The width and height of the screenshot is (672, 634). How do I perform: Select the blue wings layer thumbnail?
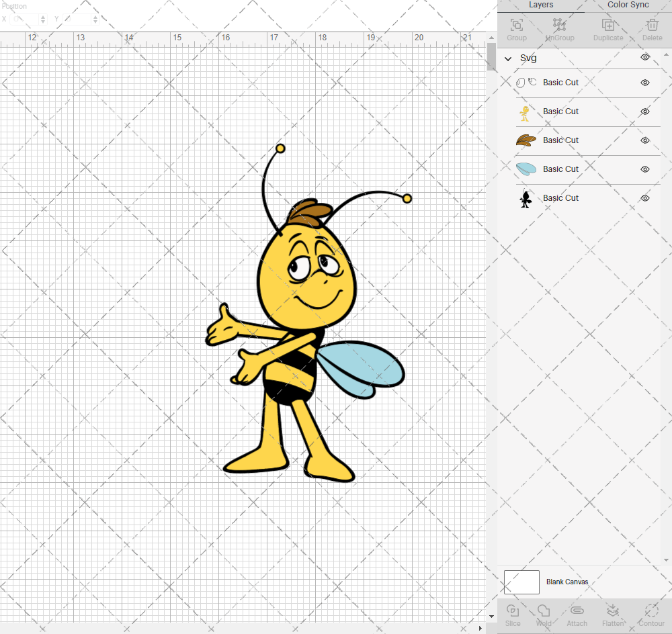[x=526, y=169]
